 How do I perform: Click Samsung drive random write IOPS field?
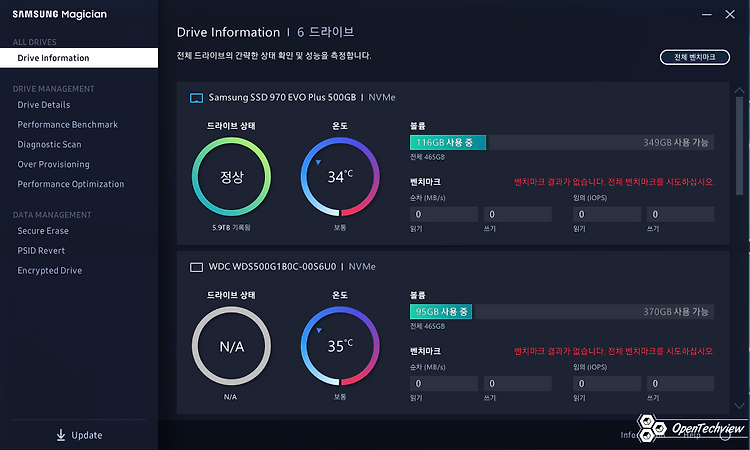pos(681,214)
